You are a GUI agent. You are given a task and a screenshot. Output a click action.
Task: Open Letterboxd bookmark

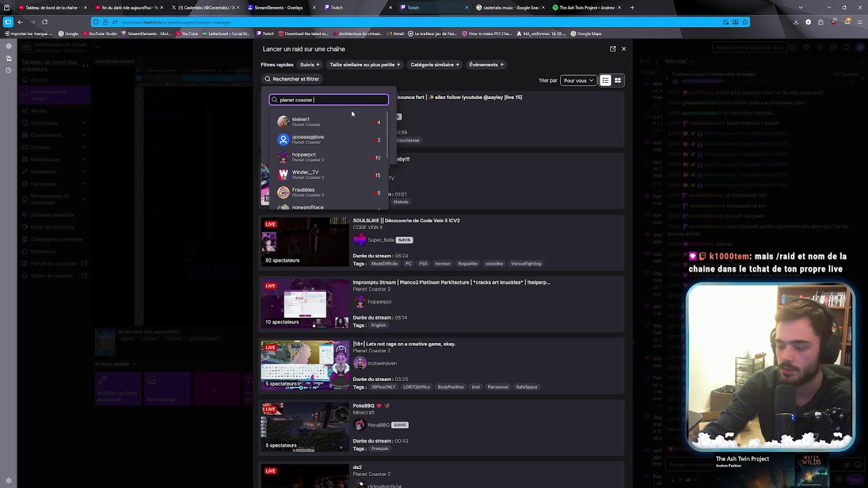226,33
